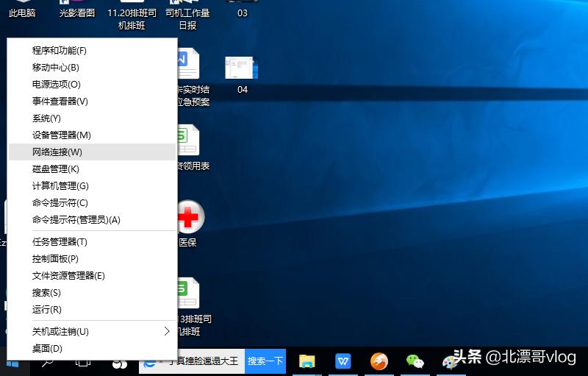Open the Paint palette taskbar icon
This screenshot has width=588, height=376.
click(x=449, y=362)
